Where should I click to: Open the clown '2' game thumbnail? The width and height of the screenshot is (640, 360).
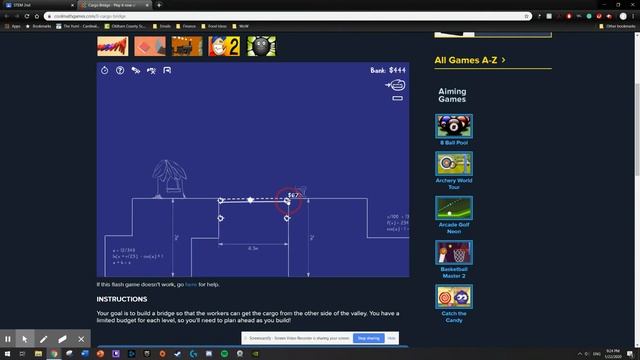point(224,46)
